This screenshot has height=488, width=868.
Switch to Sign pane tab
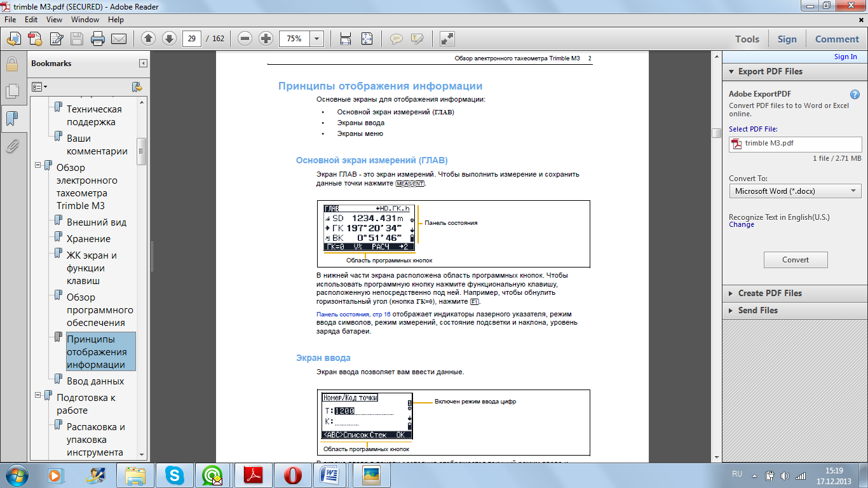(x=787, y=39)
